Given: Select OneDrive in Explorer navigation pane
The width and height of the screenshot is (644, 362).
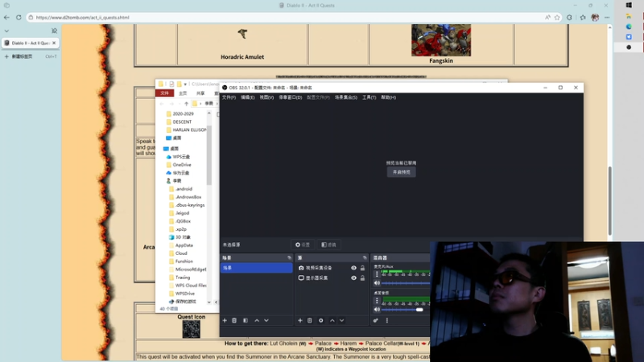Looking at the screenshot, I should click(178, 165).
